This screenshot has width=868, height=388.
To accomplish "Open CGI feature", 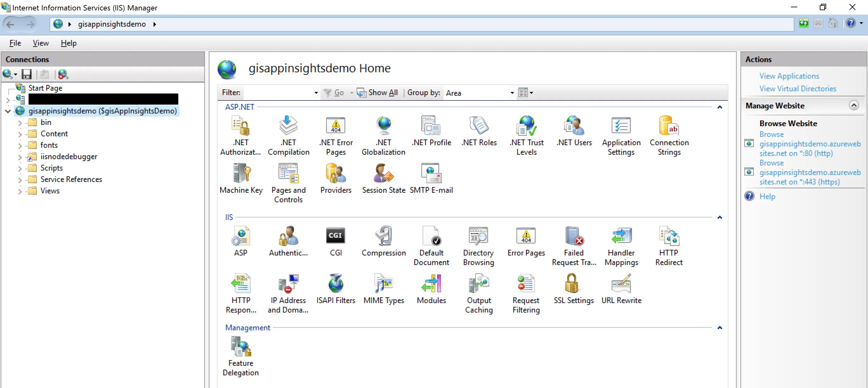I will click(336, 242).
